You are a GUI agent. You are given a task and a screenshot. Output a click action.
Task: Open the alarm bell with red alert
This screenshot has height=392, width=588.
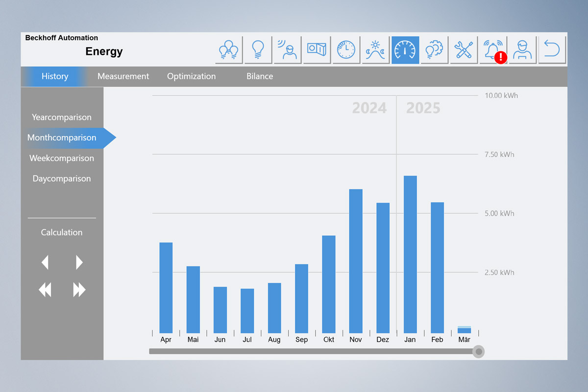click(493, 50)
